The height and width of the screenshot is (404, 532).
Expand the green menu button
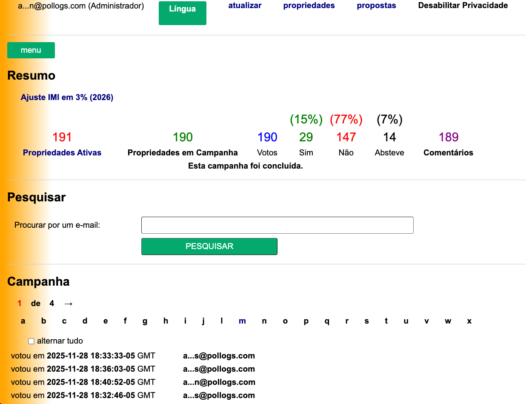(31, 50)
